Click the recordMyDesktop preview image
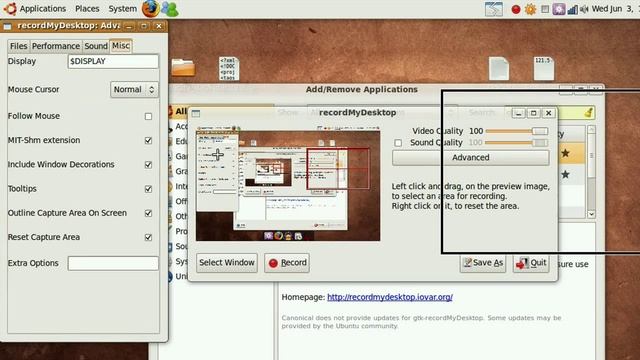This screenshot has height=360, width=640. tap(288, 184)
